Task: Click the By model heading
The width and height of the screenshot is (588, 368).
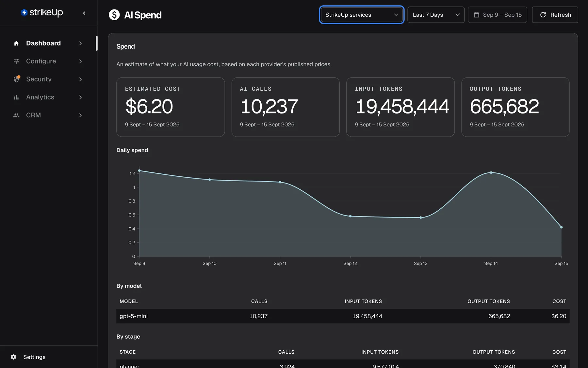Action: click(129, 286)
